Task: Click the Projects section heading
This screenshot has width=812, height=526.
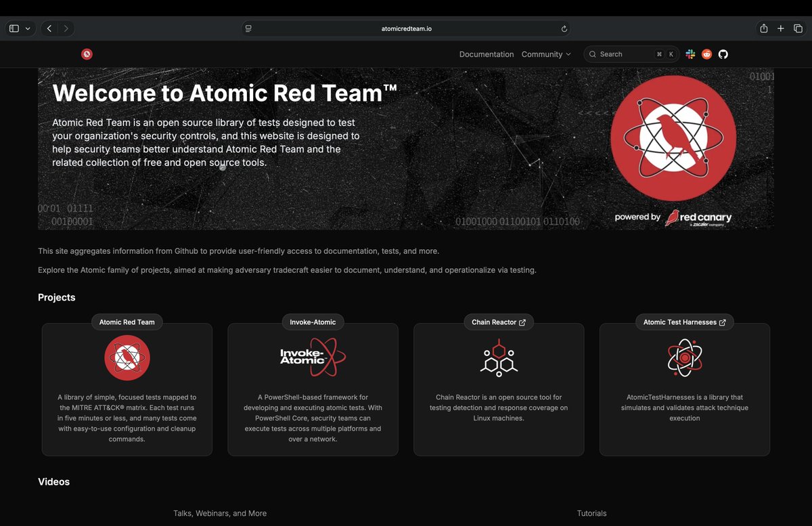Action: 57,298
